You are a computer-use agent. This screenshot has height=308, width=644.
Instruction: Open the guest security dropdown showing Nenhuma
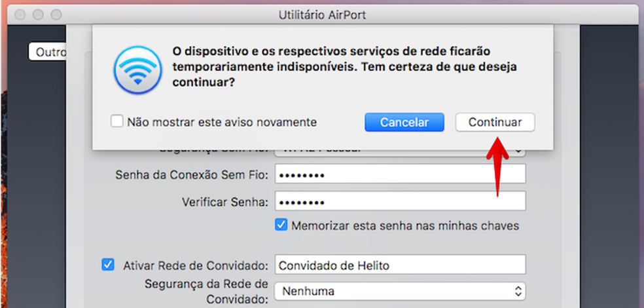coord(401,290)
